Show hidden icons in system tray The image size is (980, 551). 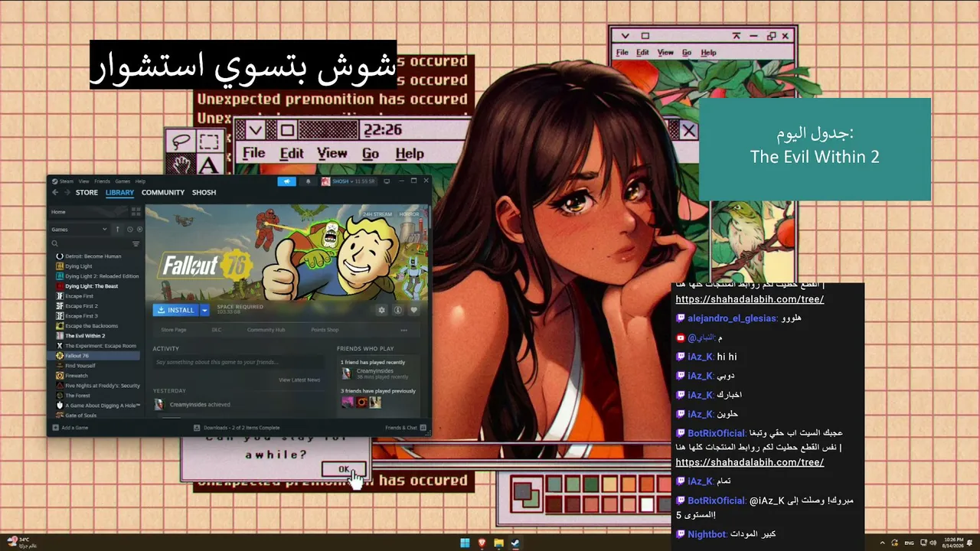click(x=882, y=543)
